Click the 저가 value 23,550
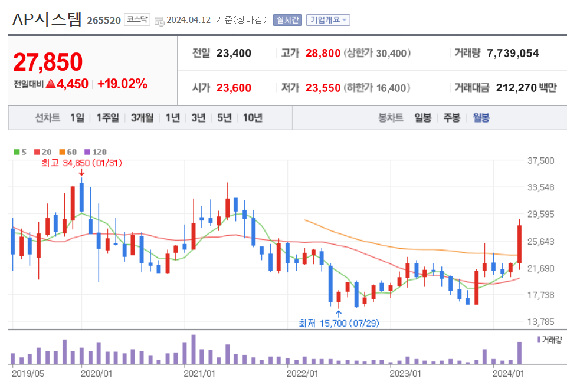 click(323, 88)
